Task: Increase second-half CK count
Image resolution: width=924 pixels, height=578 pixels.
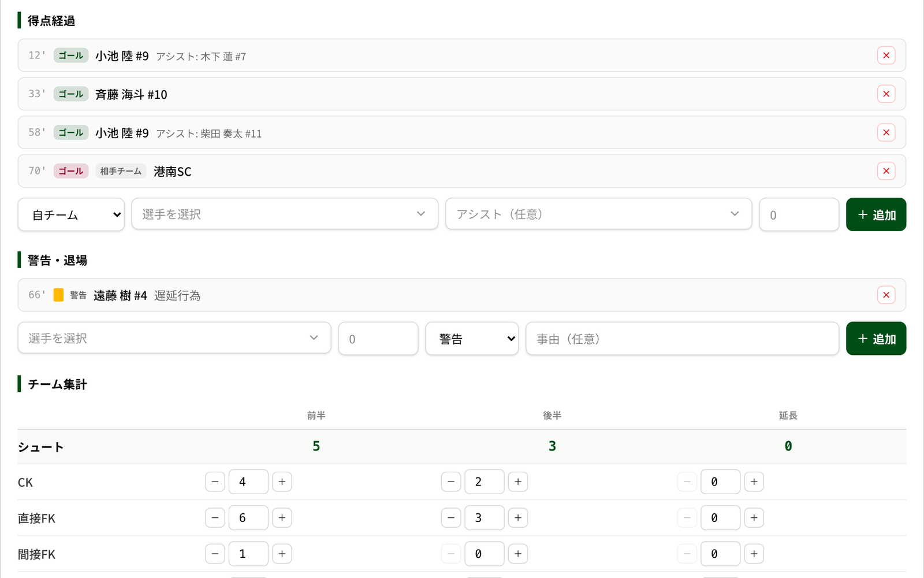Action: [518, 481]
